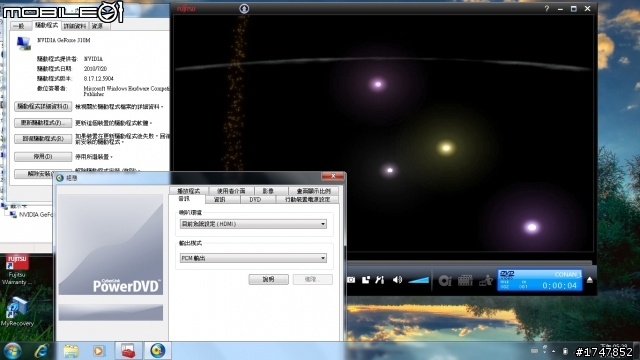Viewport: 640px width, 360px height.
Task: Open the help question mark in PowerDVD title bar
Action: (x=547, y=9)
